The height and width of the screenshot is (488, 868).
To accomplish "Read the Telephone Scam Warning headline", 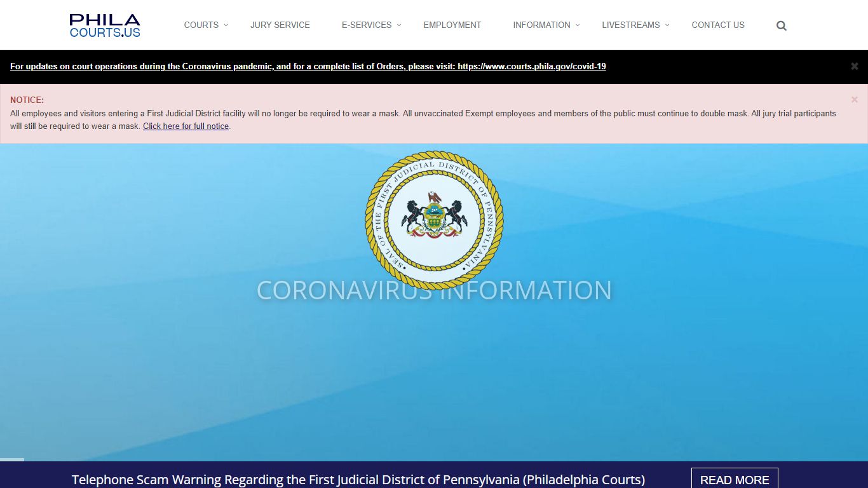I will click(x=358, y=480).
